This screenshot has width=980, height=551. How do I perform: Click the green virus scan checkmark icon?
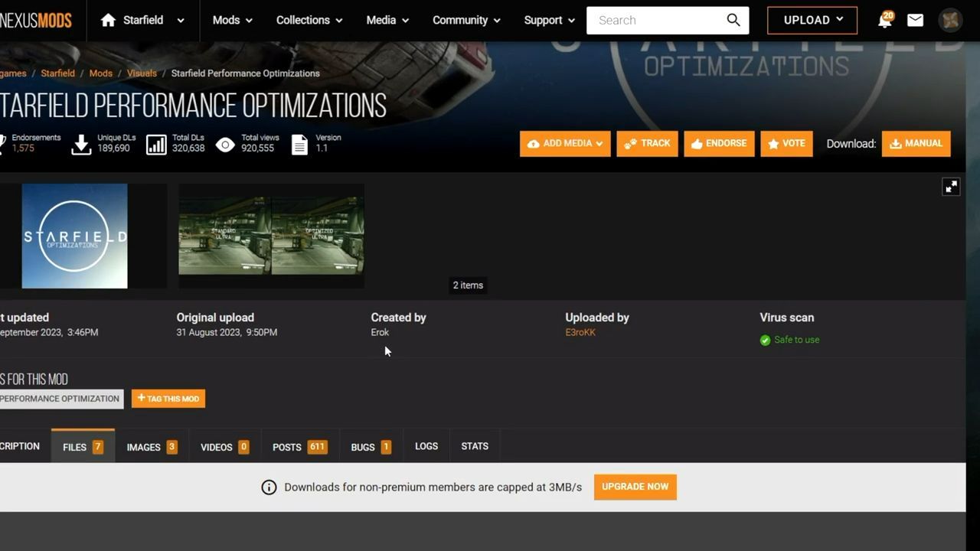765,341
